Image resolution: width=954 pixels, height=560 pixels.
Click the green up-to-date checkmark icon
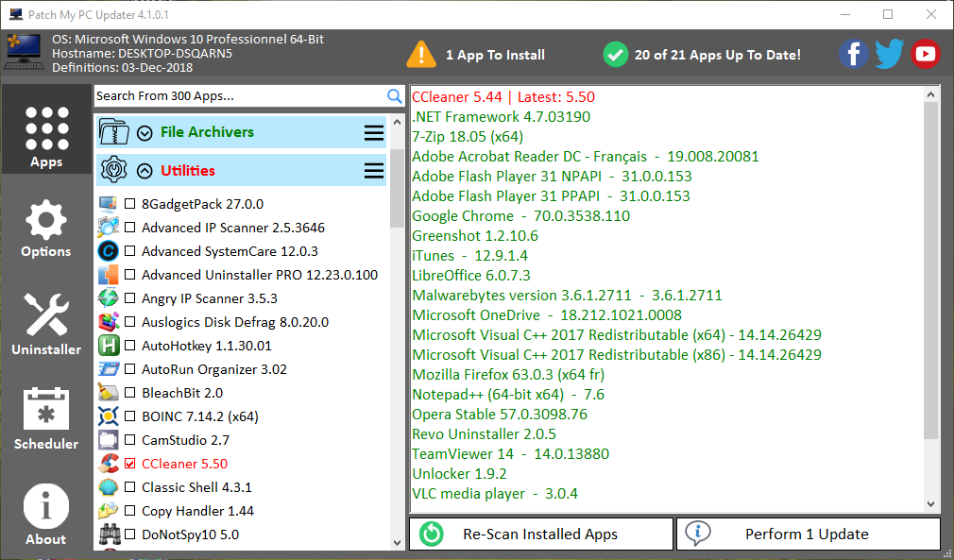[x=615, y=55]
